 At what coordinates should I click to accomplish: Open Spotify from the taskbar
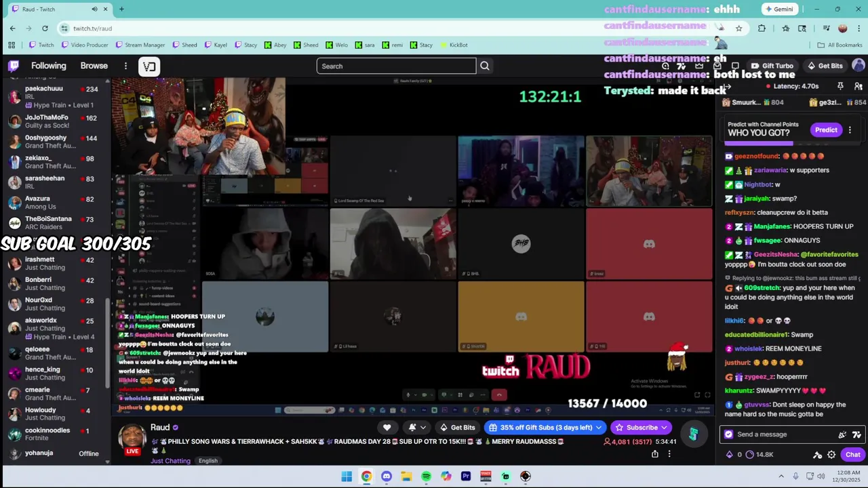[x=426, y=476]
